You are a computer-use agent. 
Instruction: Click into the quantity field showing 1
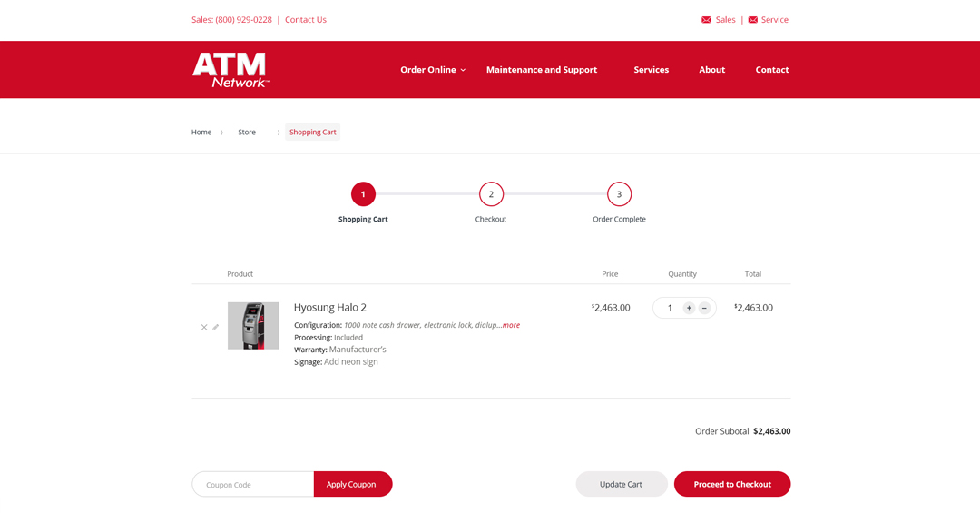670,308
